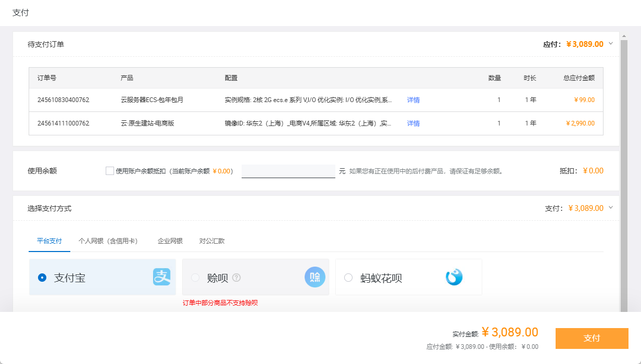Switch to the 对公汇款 tab
Image resolution: width=641 pixels, height=364 pixels.
(x=212, y=241)
